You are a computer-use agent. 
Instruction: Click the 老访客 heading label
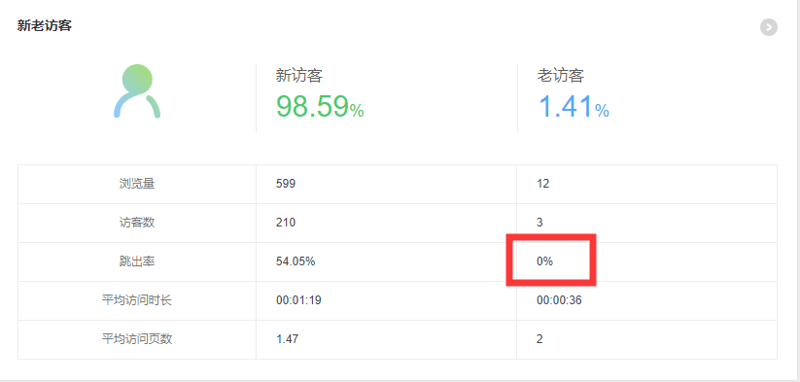pyautogui.click(x=560, y=76)
